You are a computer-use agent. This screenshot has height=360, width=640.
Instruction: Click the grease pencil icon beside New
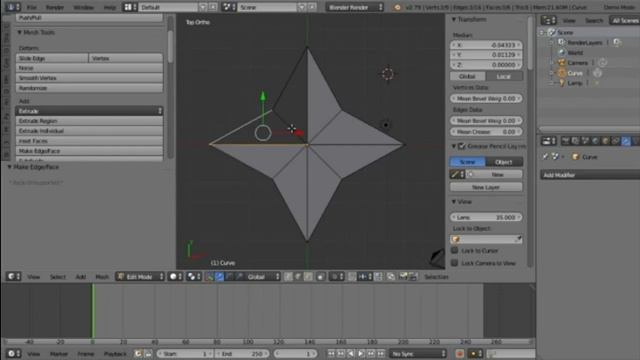pyautogui.click(x=457, y=174)
